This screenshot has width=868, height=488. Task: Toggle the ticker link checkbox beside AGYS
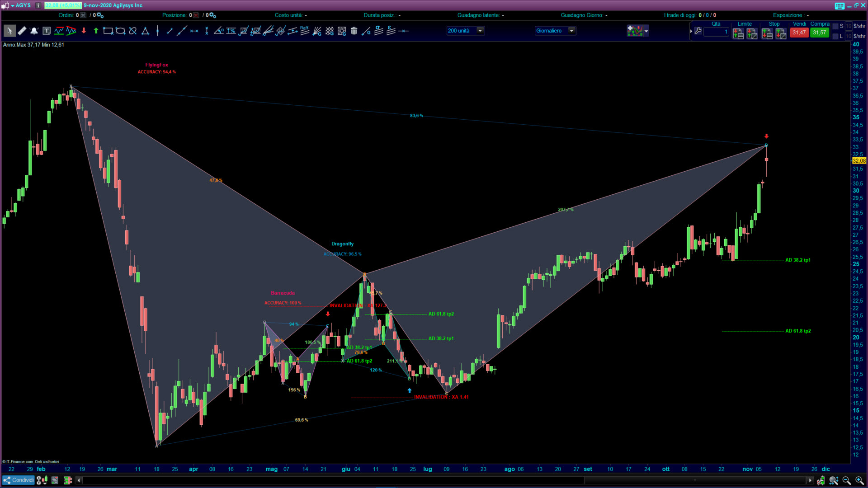38,5
